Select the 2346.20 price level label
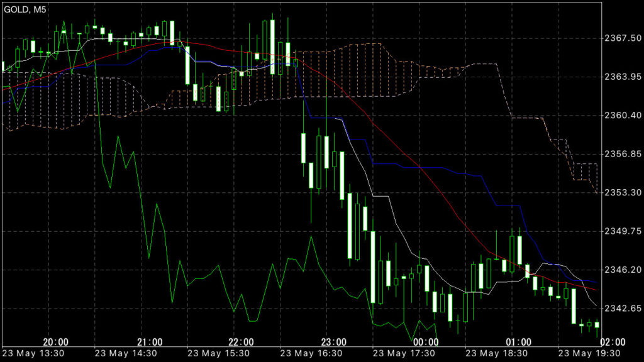 (x=623, y=270)
